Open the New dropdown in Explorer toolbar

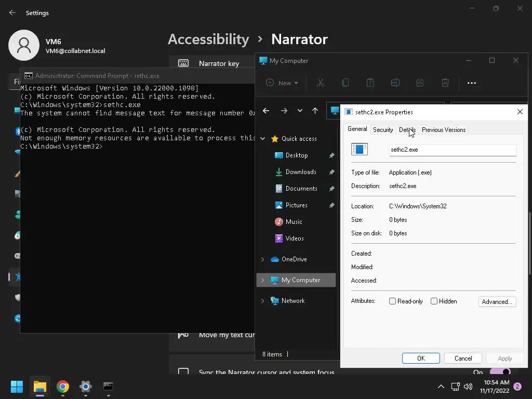click(x=282, y=83)
